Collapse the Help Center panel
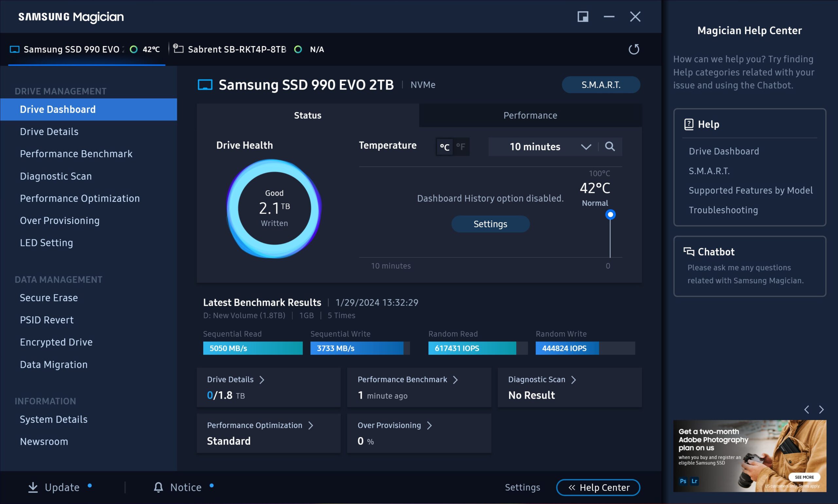838x504 pixels. pyautogui.click(x=598, y=487)
